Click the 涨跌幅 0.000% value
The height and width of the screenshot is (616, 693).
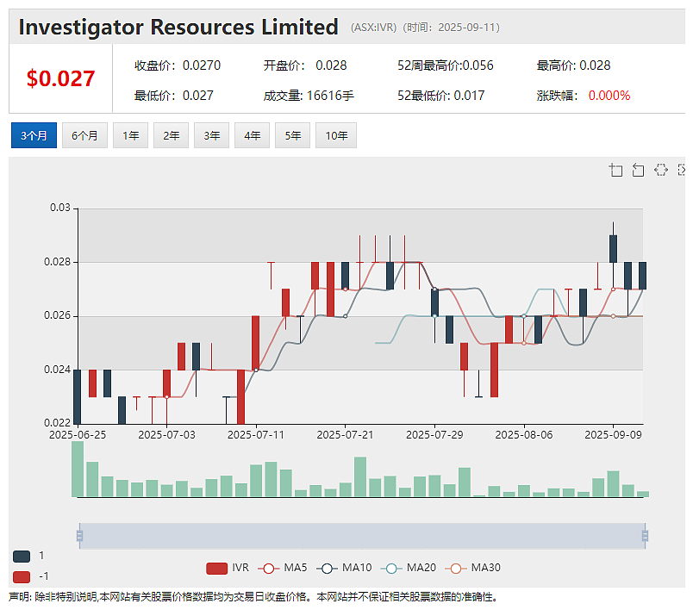click(584, 96)
